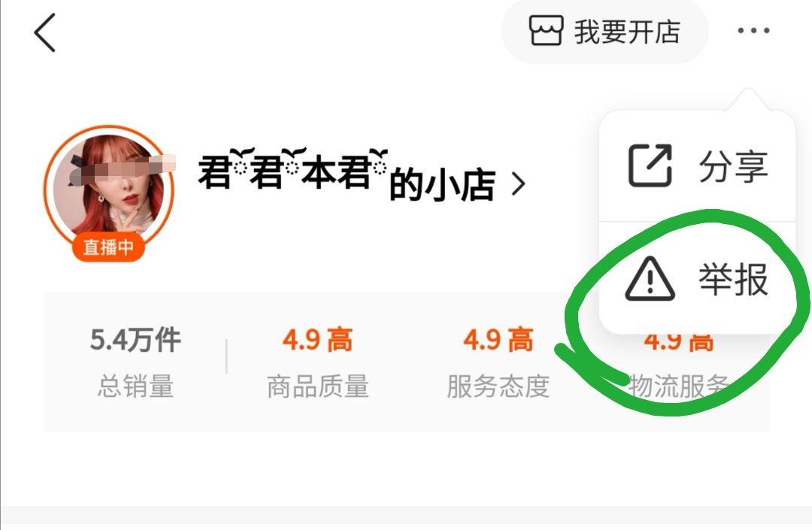Tap the 服务态度 label
Viewport: 812px width, 530px height.
pos(498,386)
